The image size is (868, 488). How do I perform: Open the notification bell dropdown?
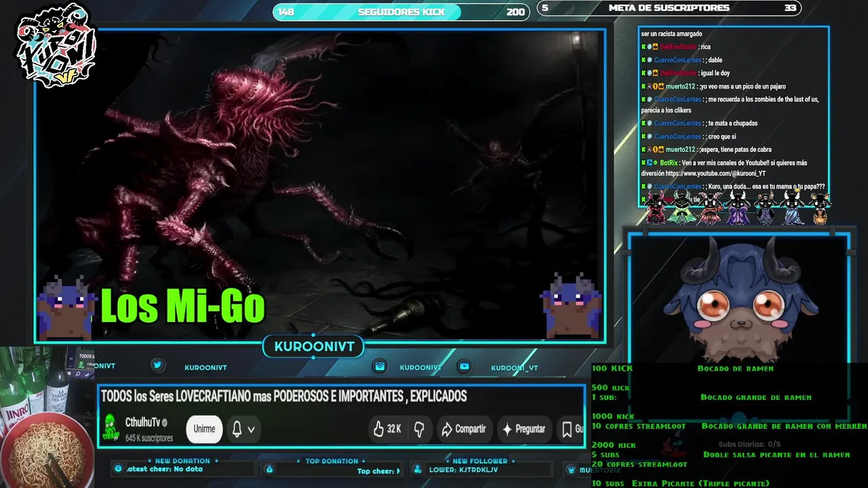pyautogui.click(x=243, y=428)
